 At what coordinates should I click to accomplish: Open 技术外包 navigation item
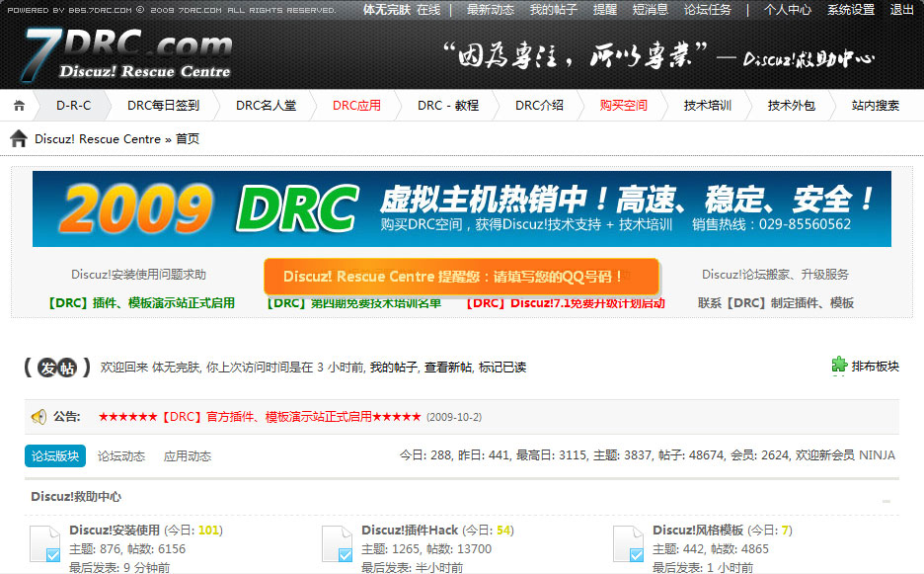792,106
